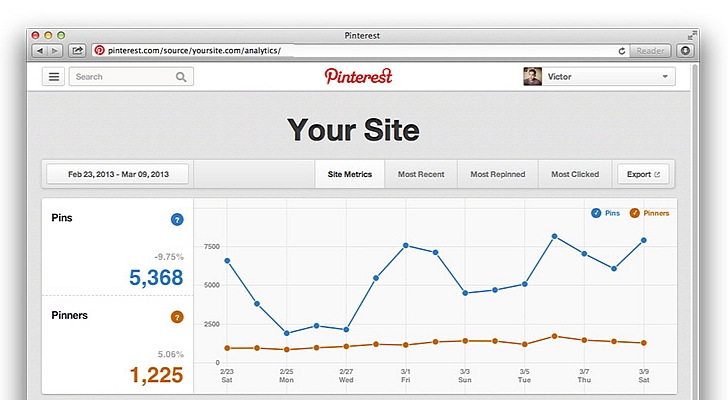The height and width of the screenshot is (400, 728).
Task: Click the Pins data point on 2/25 Mon
Action: pos(286,333)
